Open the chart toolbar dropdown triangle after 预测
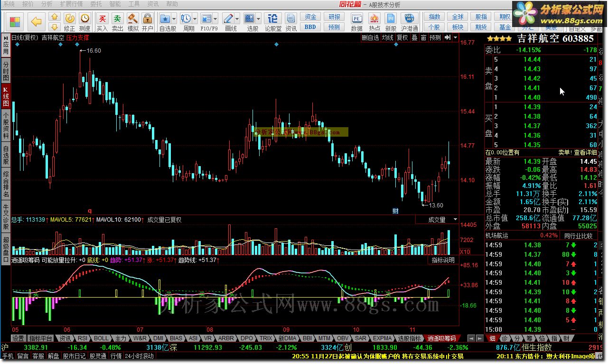The height and width of the screenshot is (364, 608). 456,37
